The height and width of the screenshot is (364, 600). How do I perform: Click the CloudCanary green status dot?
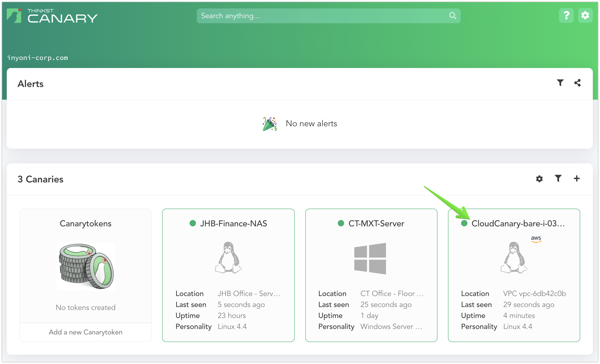464,223
